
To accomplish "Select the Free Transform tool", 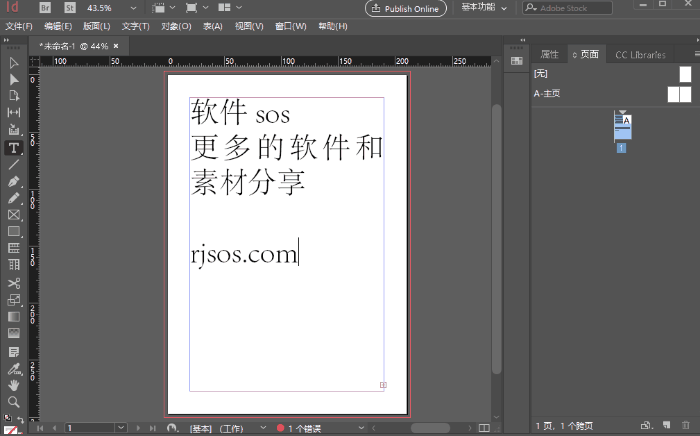I will click(14, 300).
